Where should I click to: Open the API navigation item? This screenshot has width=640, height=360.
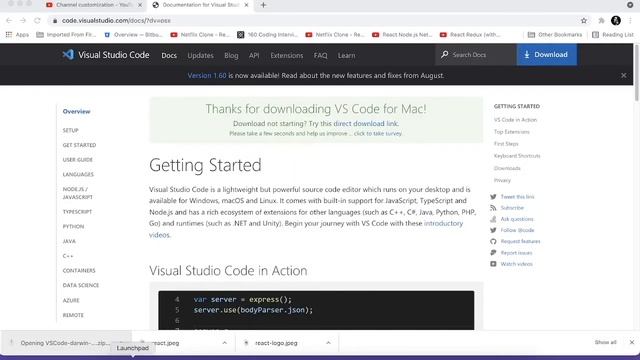[x=254, y=56]
